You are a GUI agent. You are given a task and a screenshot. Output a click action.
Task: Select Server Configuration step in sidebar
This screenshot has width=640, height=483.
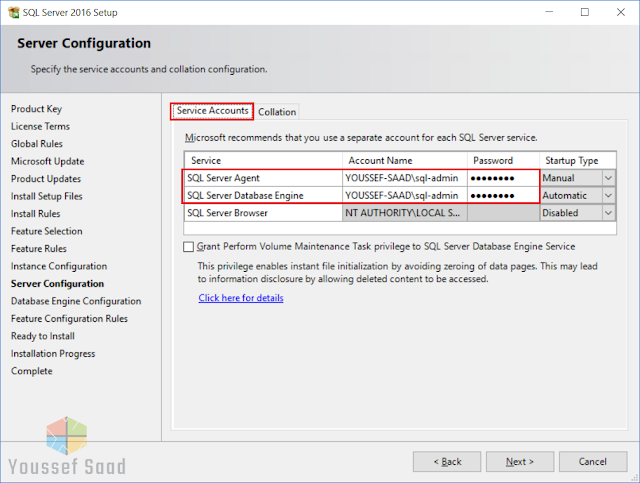coord(58,284)
